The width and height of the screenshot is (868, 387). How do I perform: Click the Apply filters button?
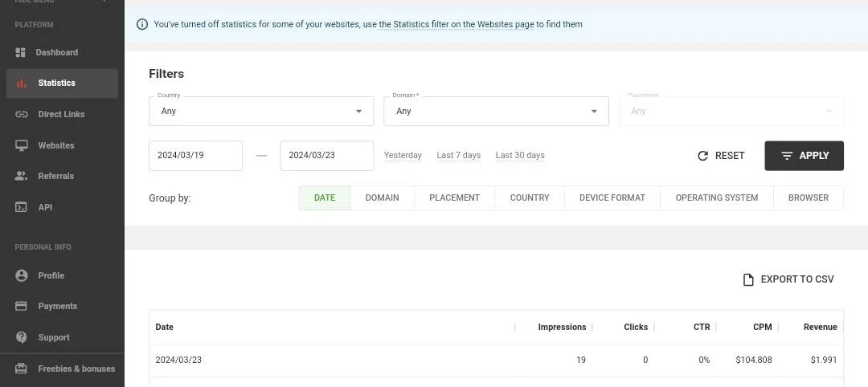click(805, 156)
